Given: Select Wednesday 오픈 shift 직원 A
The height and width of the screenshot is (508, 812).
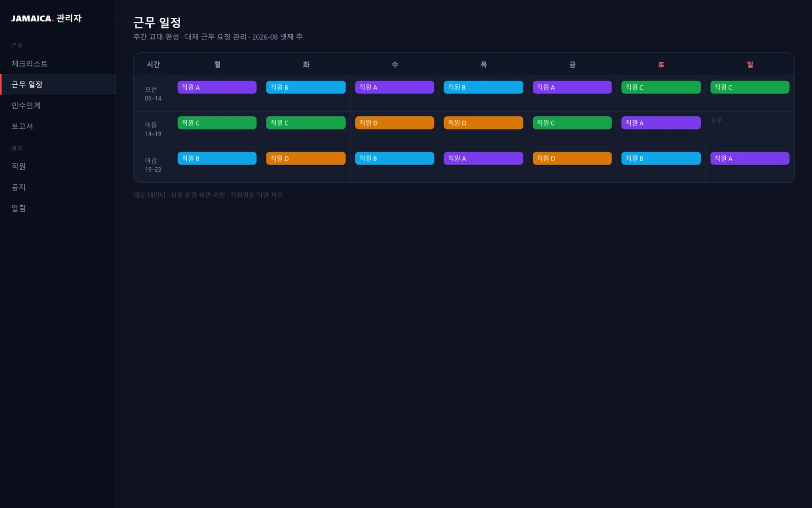Looking at the screenshot, I should click(x=394, y=87).
